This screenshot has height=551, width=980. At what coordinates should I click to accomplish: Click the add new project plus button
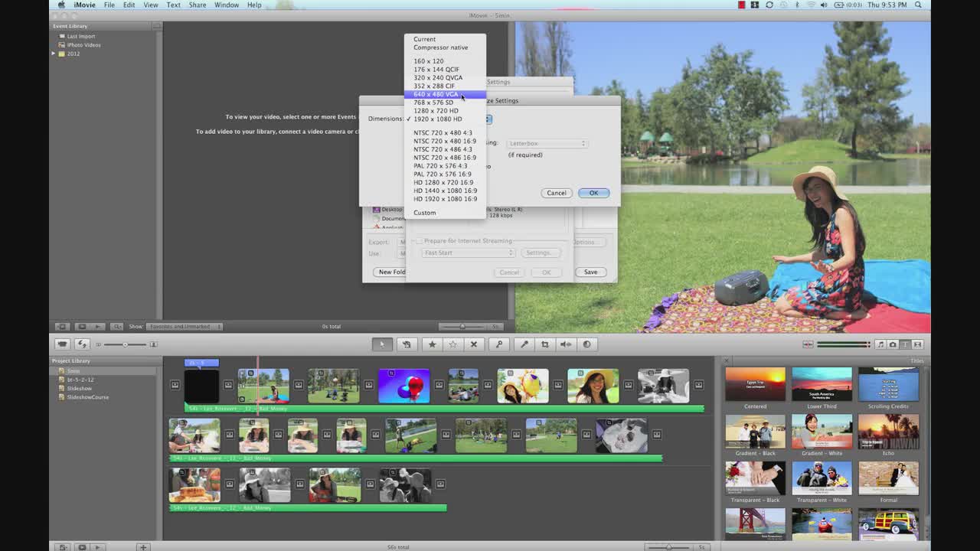142,547
